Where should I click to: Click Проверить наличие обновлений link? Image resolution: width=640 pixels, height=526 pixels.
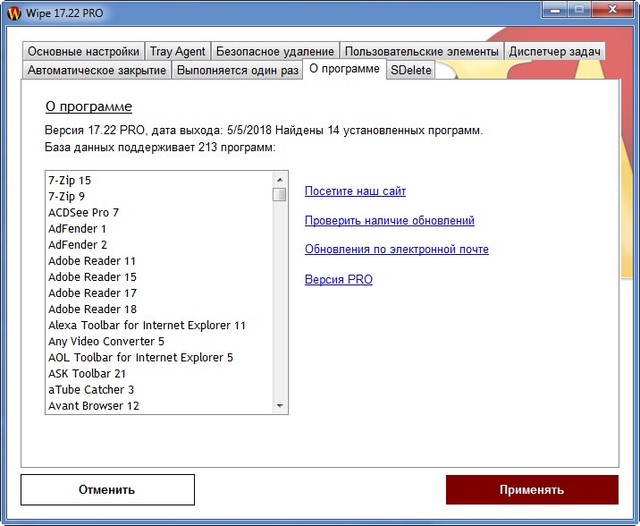pyautogui.click(x=389, y=220)
